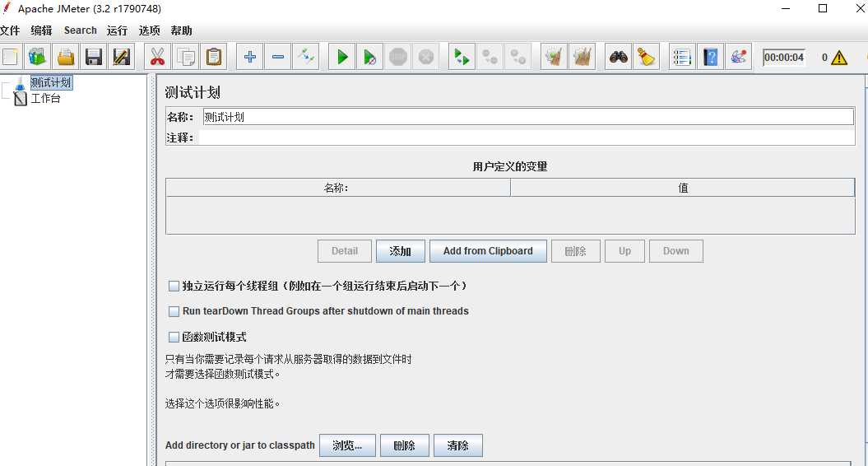Enable 独立运行每个线程组 checkbox
The width and height of the screenshot is (868, 466).
pos(174,286)
